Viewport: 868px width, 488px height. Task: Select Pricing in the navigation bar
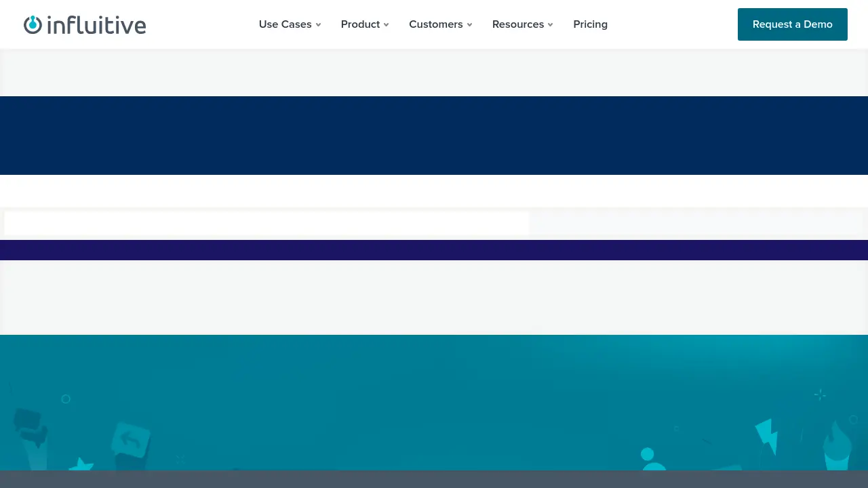tap(590, 24)
